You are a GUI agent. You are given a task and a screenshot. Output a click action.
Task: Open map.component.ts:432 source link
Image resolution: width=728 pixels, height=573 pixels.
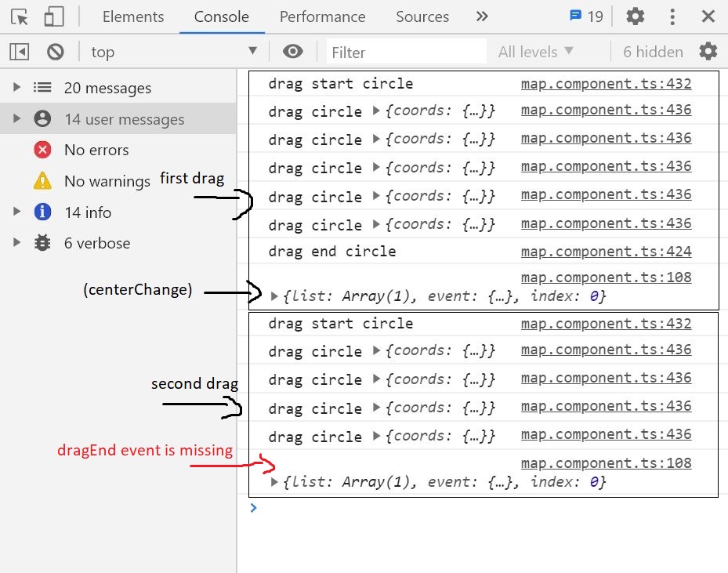(605, 83)
